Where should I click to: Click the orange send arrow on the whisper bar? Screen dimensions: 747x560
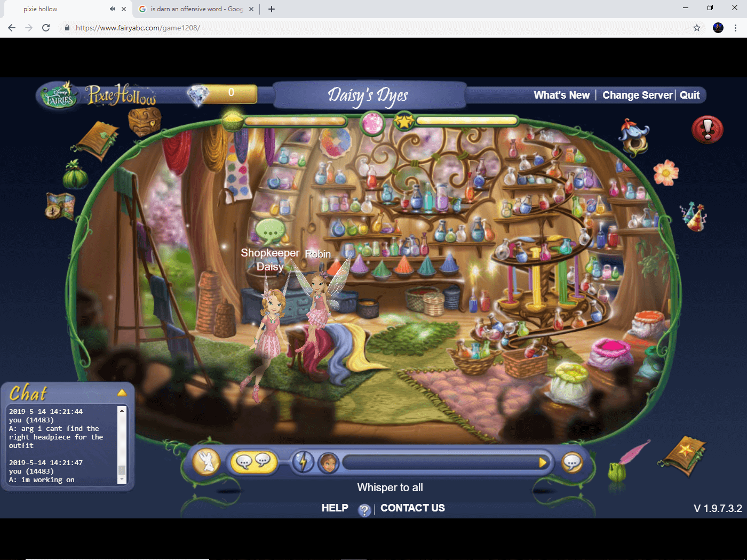(x=543, y=462)
